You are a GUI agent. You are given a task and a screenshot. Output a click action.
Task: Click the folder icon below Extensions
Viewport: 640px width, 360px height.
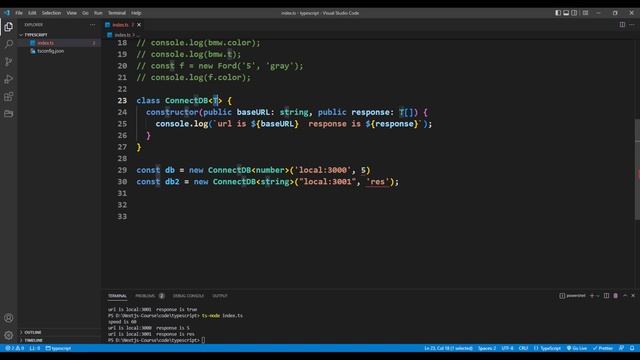pyautogui.click(x=9, y=113)
